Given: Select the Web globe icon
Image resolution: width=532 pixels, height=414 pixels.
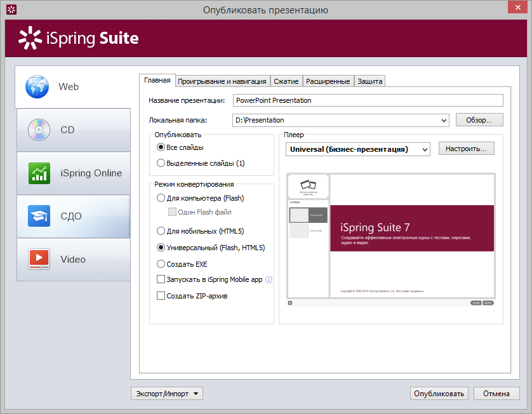Looking at the screenshot, I should point(37,87).
